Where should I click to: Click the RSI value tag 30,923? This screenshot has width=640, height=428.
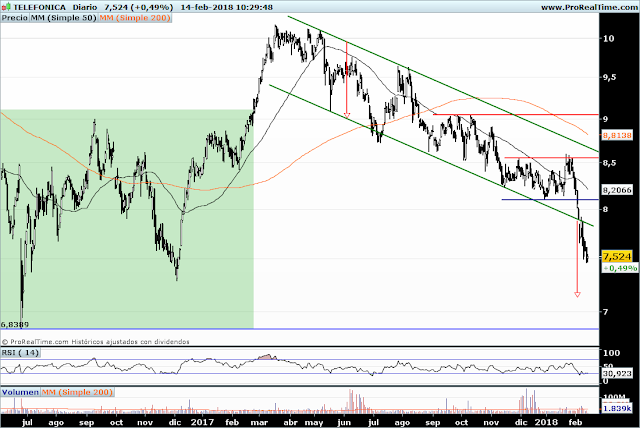(x=617, y=373)
